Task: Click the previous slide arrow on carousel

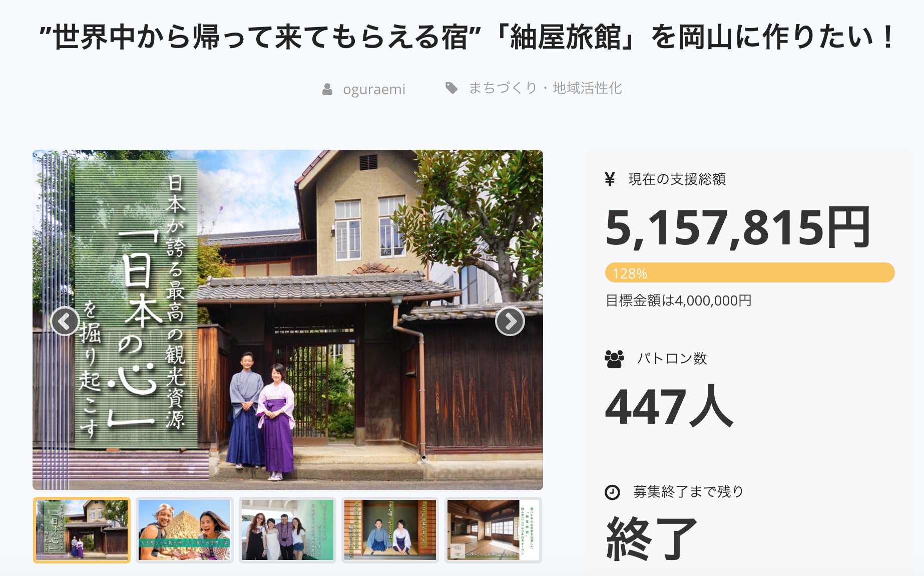Action: tap(65, 322)
